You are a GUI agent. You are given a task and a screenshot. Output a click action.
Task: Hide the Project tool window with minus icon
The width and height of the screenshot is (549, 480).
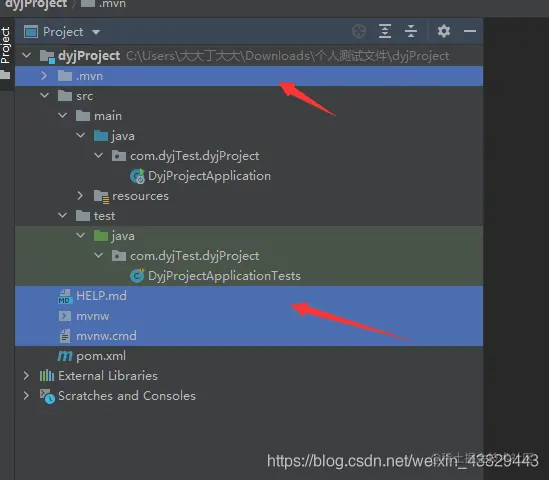pyautogui.click(x=470, y=32)
